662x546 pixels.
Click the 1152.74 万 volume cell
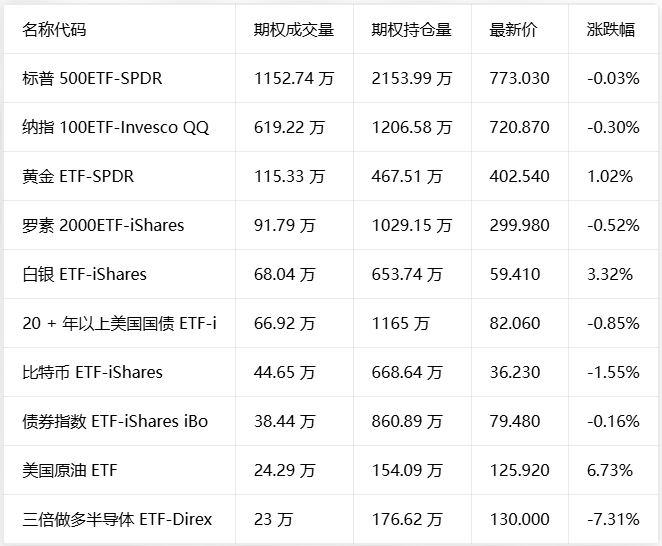pos(294,79)
